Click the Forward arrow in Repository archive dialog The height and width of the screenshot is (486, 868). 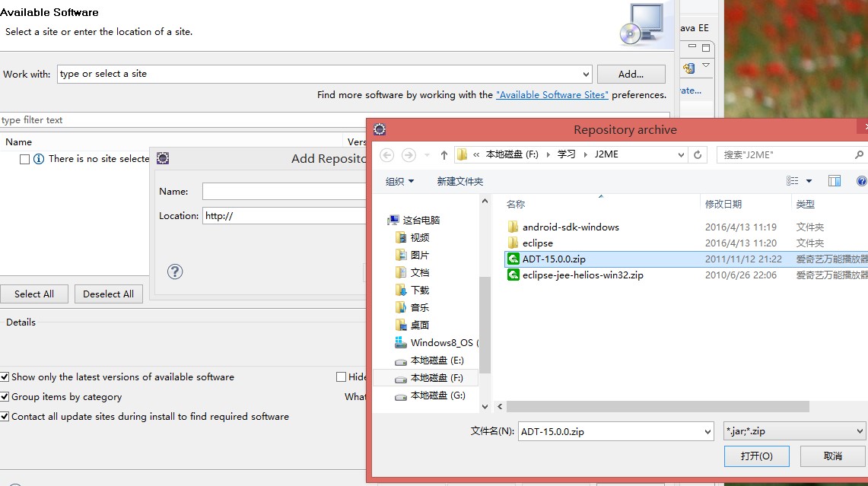coord(409,155)
